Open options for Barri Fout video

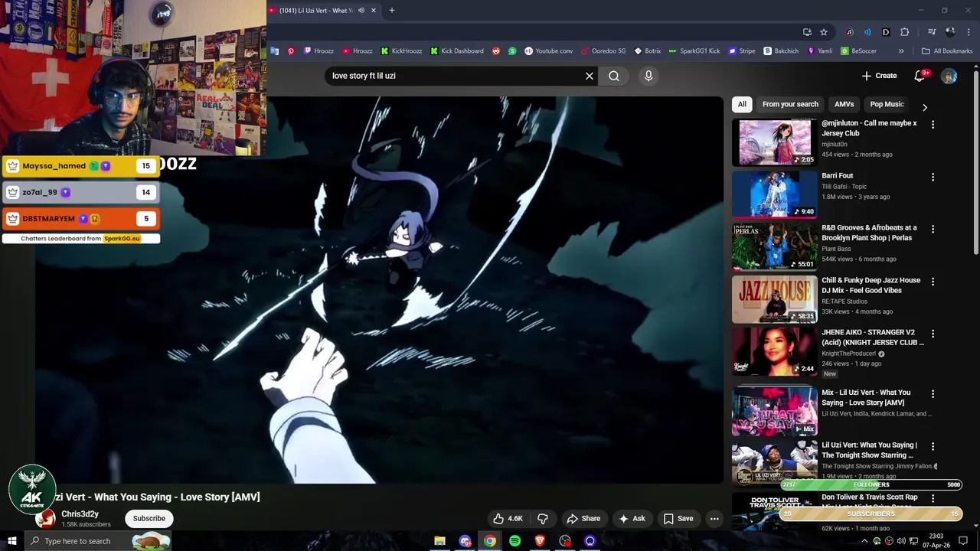pyautogui.click(x=933, y=177)
